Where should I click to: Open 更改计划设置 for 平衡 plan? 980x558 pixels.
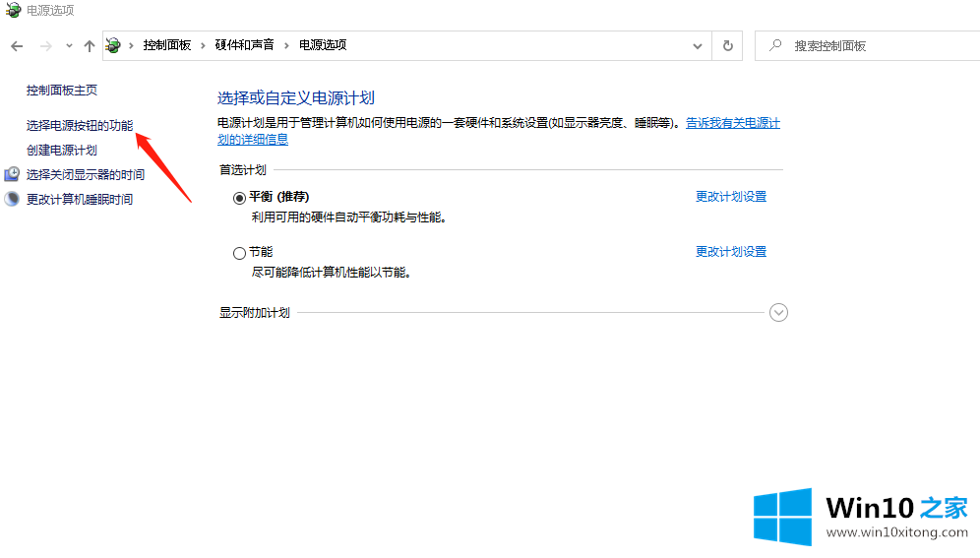pos(731,196)
